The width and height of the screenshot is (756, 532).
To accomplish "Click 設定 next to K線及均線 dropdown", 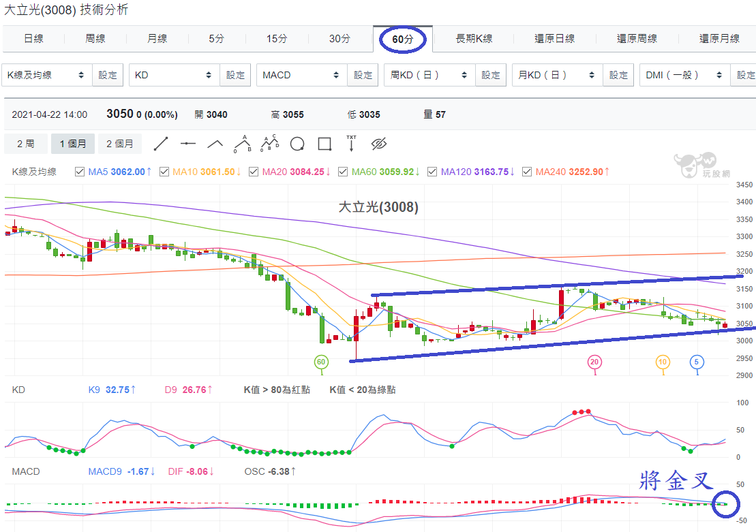I will pos(108,75).
